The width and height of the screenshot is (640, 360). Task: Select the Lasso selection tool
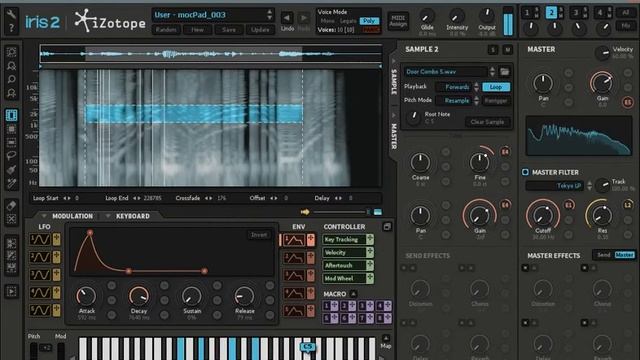(x=11, y=156)
